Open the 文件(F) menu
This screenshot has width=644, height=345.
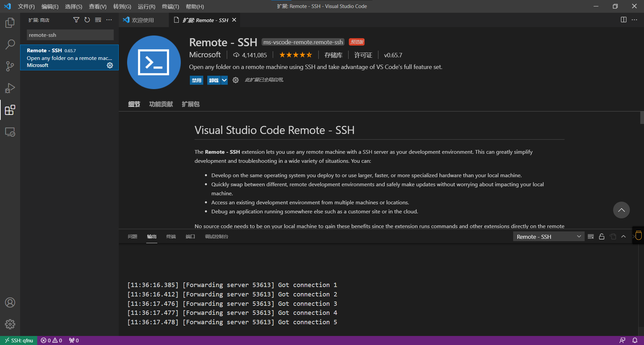point(26,6)
